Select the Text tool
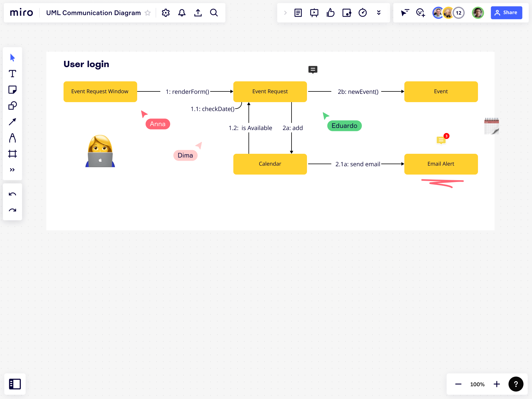Viewport: 532px width, 399px height. click(12, 74)
